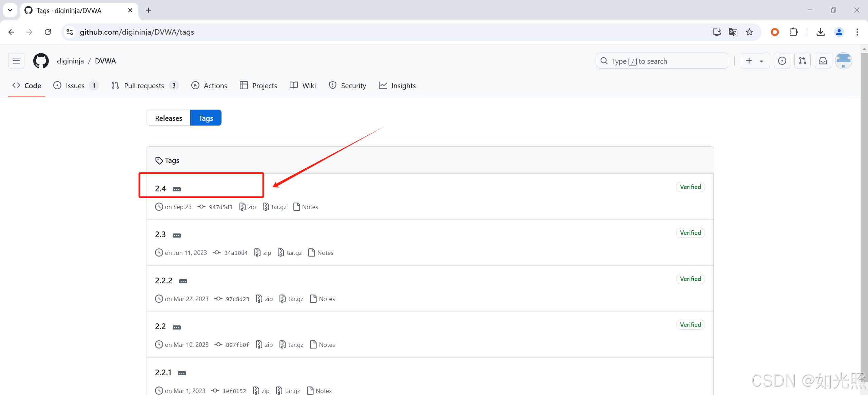
Task: Open commit 34a10d4 link
Action: point(236,253)
